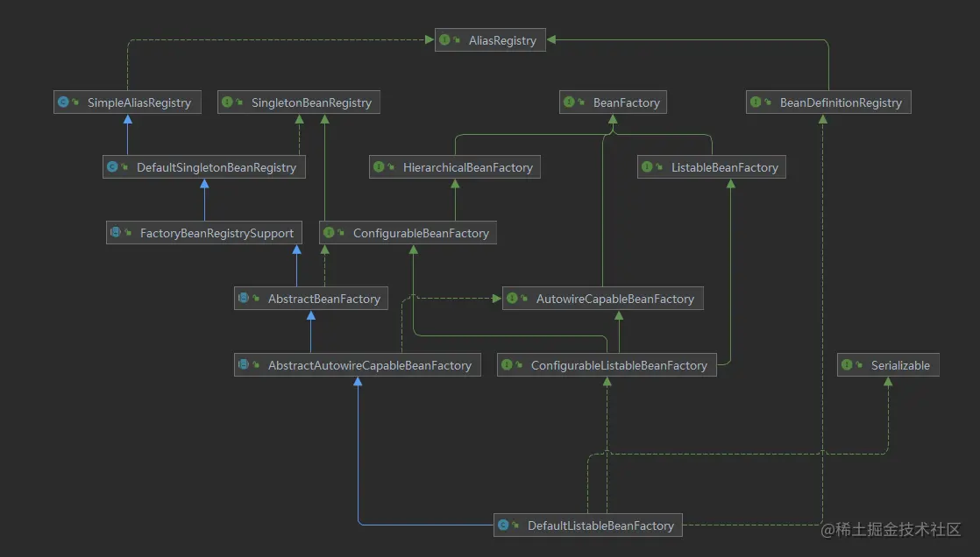Select the DefaultListableBeanFactory label
The width and height of the screenshot is (980, 557).
tap(600, 525)
